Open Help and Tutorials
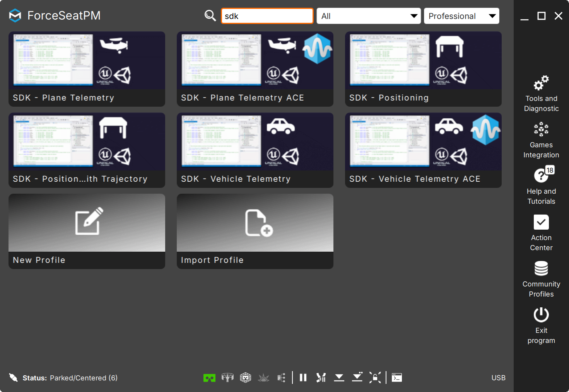 tap(541, 187)
